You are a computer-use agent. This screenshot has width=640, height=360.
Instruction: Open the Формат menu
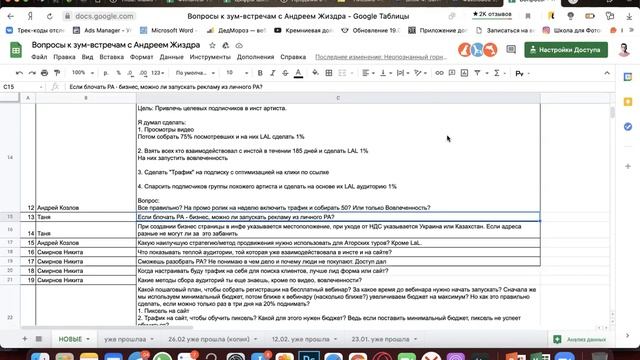[x=142, y=57]
